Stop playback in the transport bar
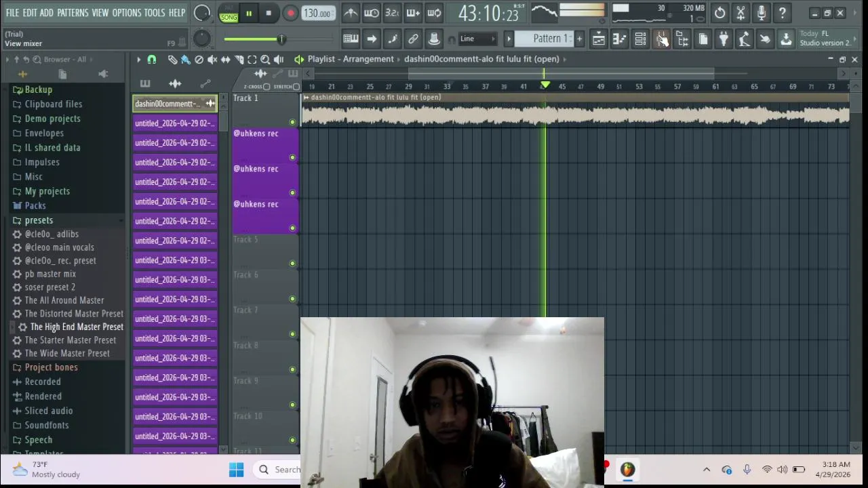 [269, 13]
